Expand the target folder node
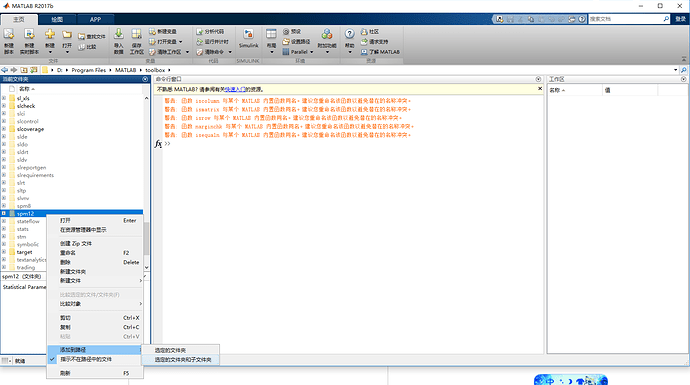690x385 pixels. pyautogui.click(x=4, y=252)
